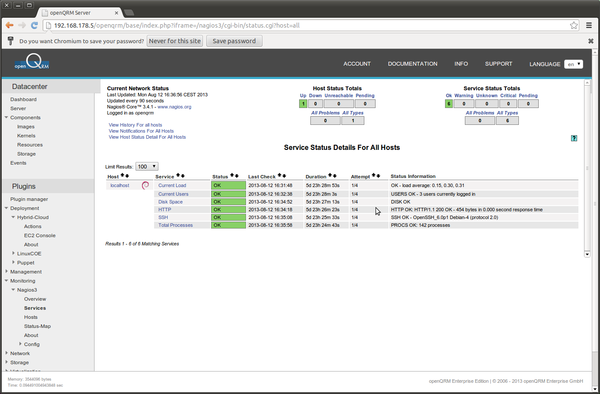
Task: Open the language dropdown showing en
Action: (573, 64)
